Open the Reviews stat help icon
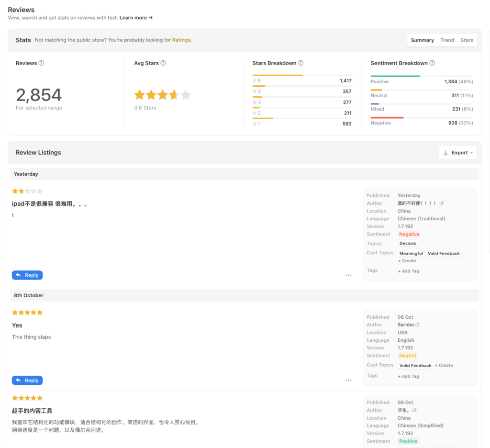Viewport: 490px width, 448px height. (41, 63)
